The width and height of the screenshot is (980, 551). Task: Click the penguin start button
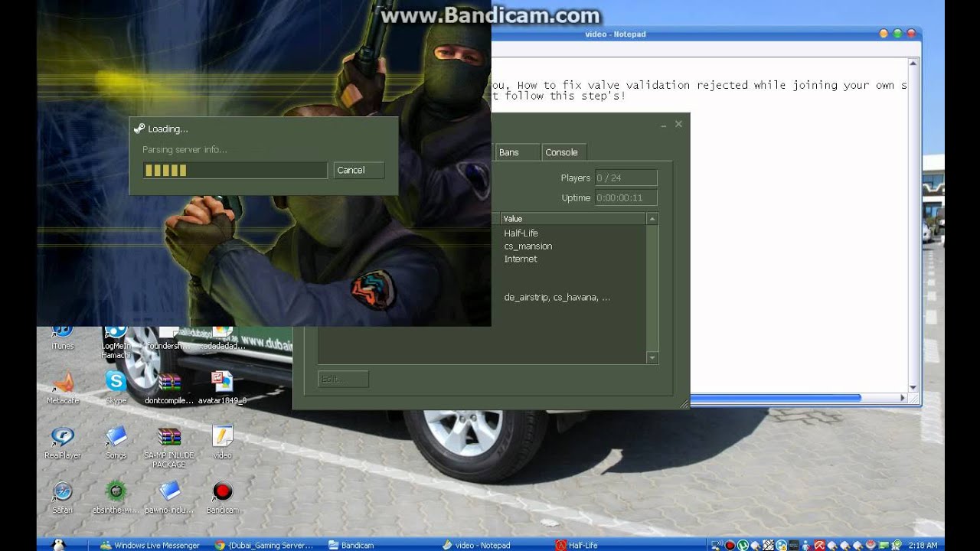59,544
